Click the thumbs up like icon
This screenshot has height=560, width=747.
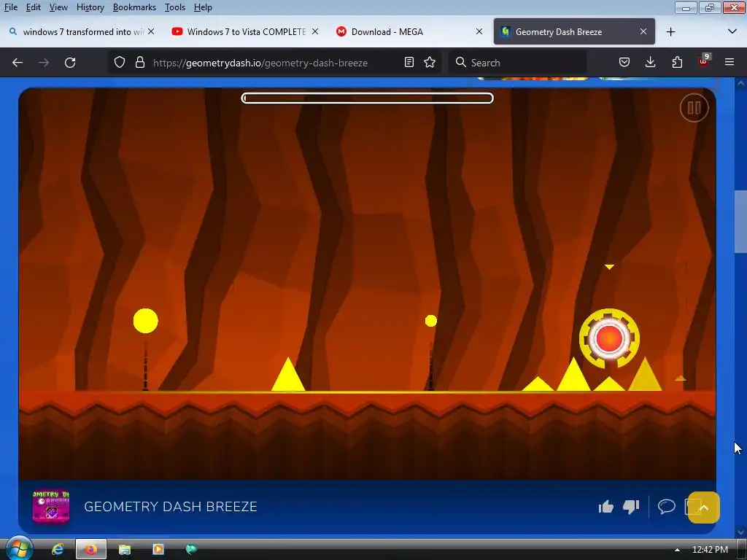[x=606, y=507]
